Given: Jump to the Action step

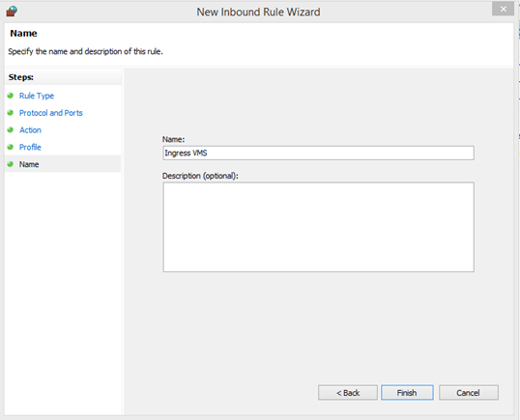Looking at the screenshot, I should [x=30, y=130].
